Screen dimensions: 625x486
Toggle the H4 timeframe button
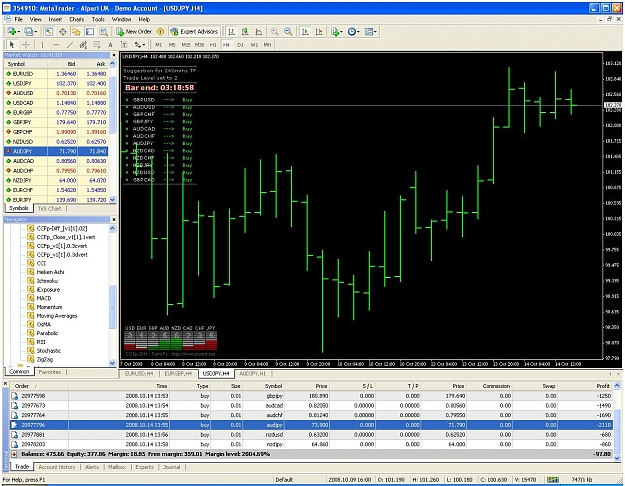pos(226,45)
